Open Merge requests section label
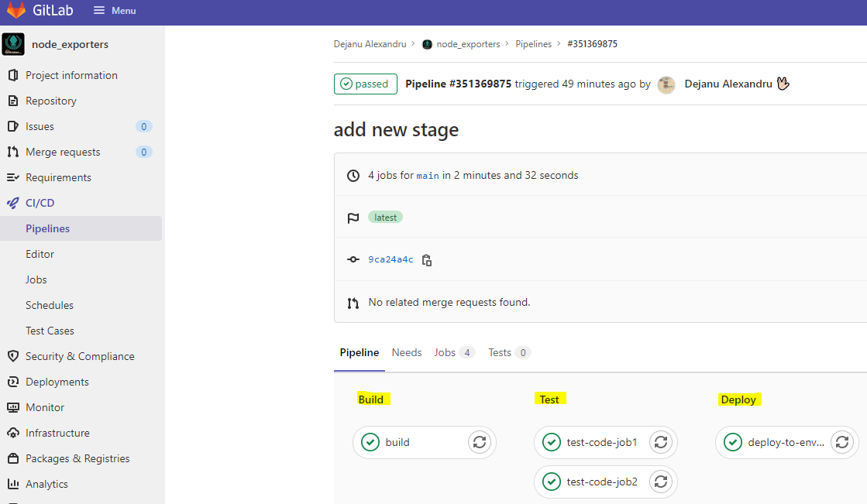Viewport: 867px width, 504px height. coord(63,152)
